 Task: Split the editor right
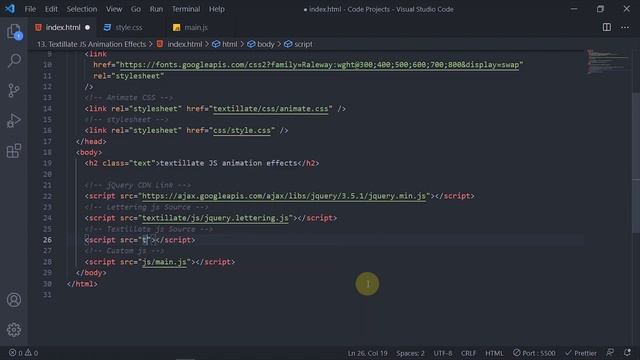click(607, 27)
